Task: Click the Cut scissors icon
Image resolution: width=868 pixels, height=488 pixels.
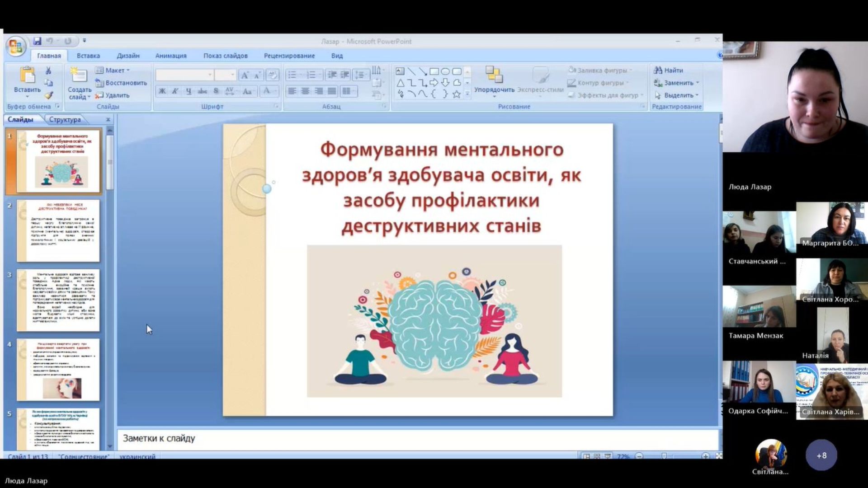Action: [x=48, y=70]
